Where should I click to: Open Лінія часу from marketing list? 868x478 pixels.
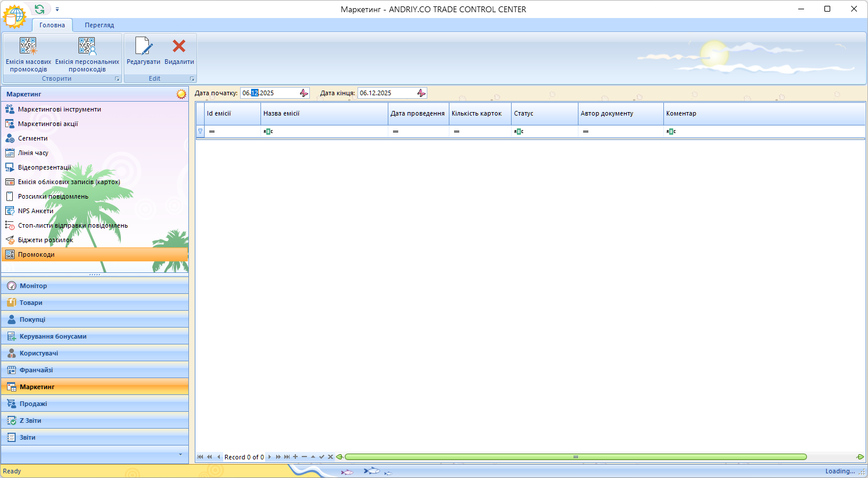click(x=33, y=153)
